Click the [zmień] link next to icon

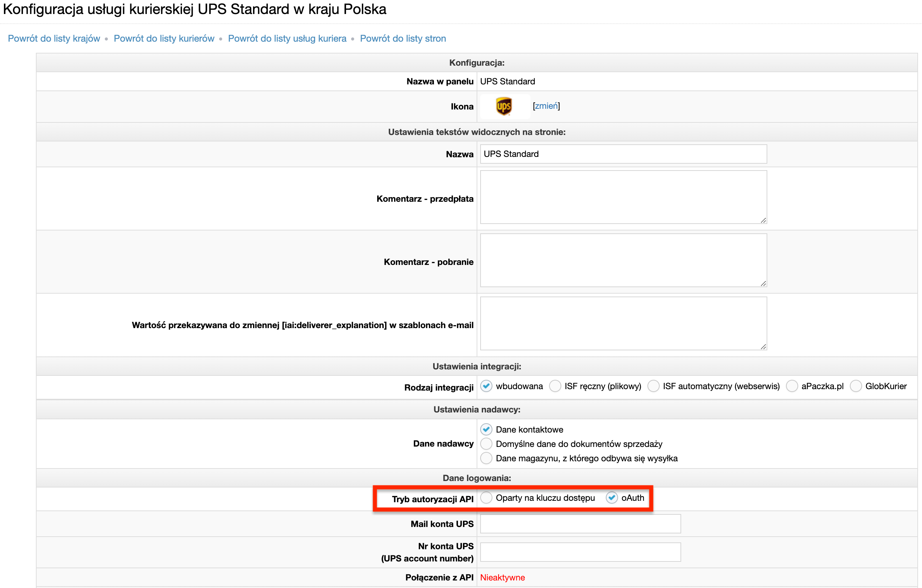click(546, 106)
